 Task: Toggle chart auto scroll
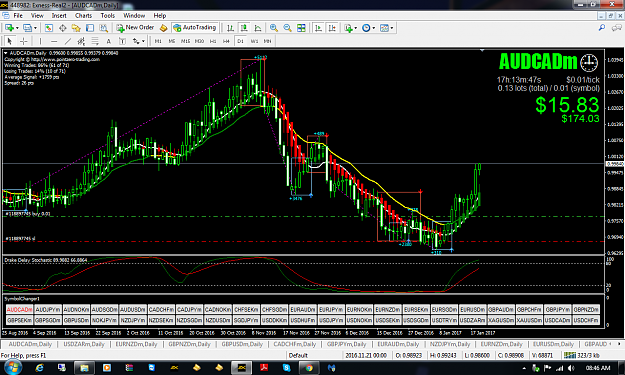point(318,28)
